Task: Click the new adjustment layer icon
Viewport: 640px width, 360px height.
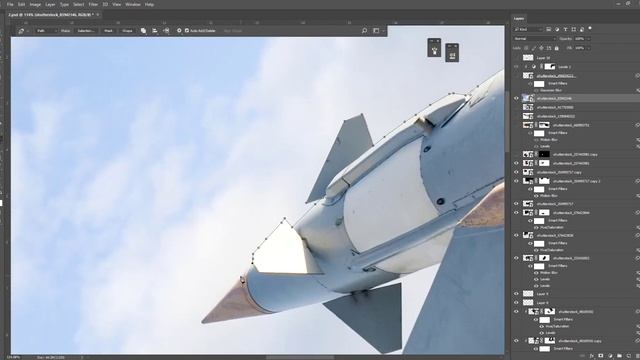Action: pyautogui.click(x=610, y=356)
